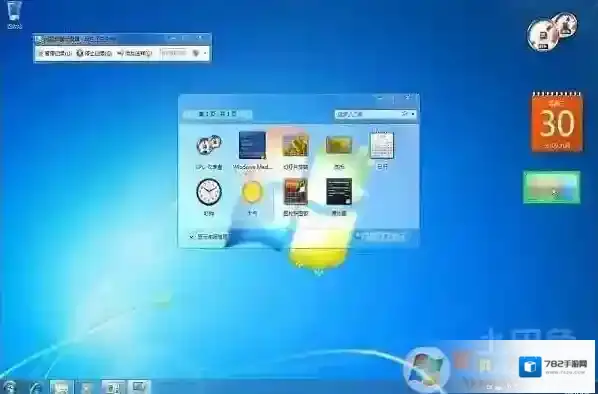Open Windows Explorer from the taskbar
This screenshot has width=598, height=394.
coord(61,388)
